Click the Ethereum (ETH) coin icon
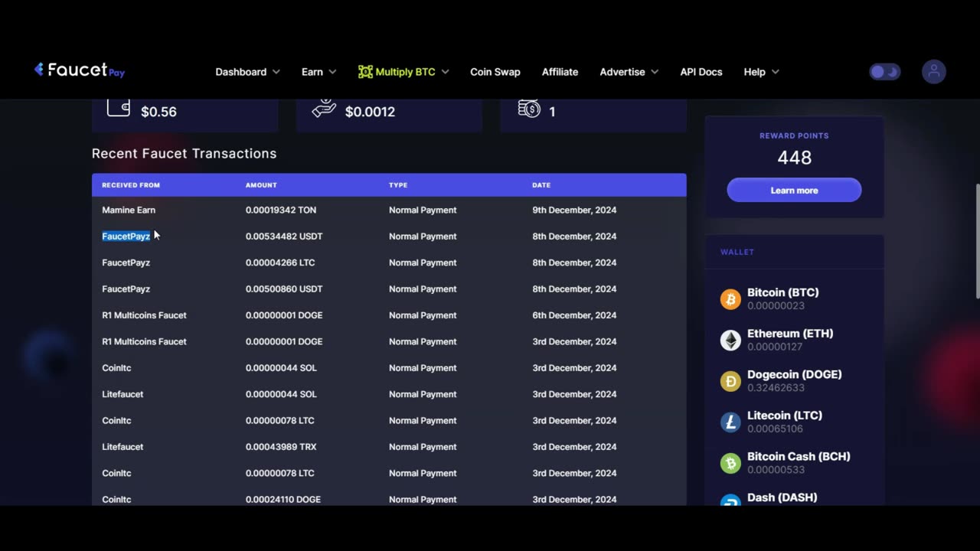The height and width of the screenshot is (551, 980). point(730,340)
